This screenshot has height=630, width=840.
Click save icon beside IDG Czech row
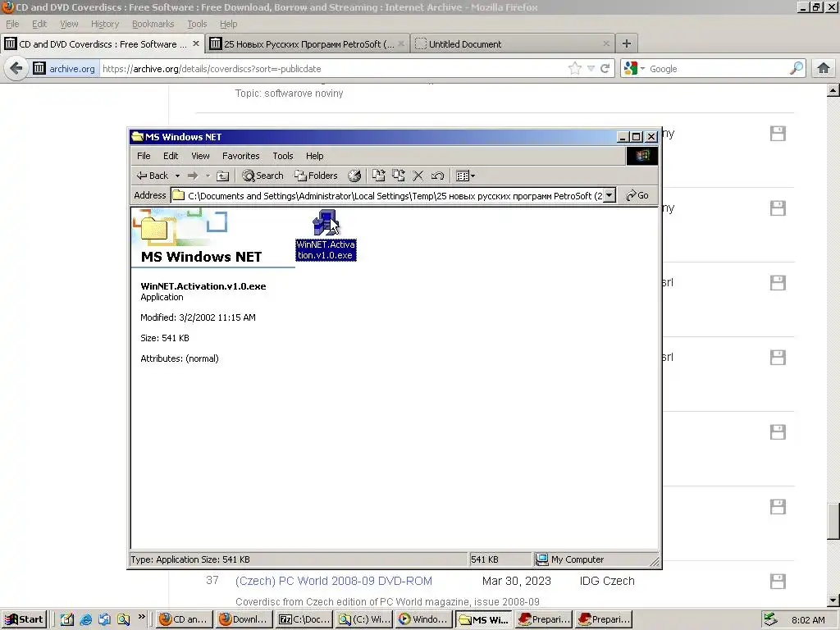tap(778, 582)
